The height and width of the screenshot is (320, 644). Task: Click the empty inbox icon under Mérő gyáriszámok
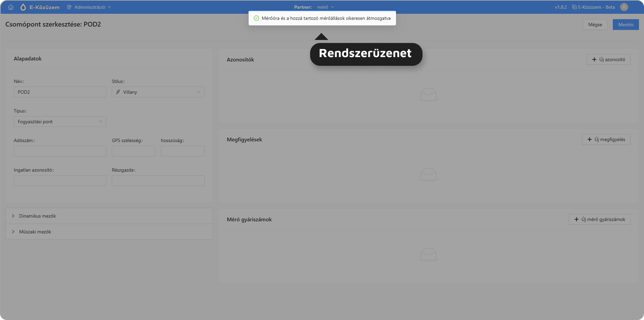428,254
